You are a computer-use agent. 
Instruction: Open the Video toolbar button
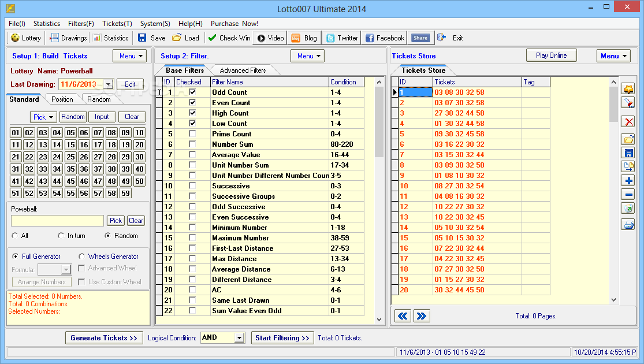tap(270, 38)
